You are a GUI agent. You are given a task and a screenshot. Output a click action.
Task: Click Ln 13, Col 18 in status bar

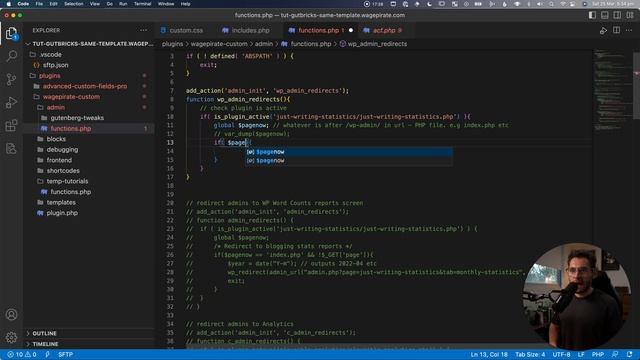489,354
